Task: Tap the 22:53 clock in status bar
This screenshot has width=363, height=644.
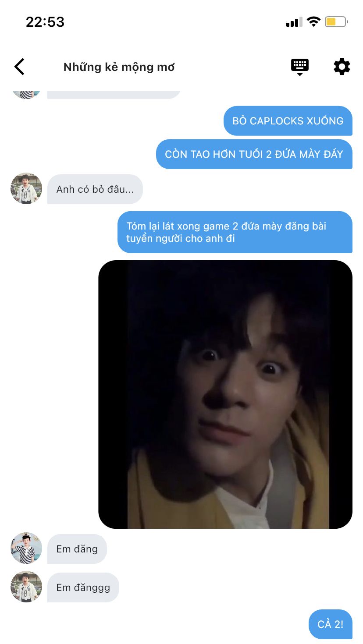Action: pos(45,22)
